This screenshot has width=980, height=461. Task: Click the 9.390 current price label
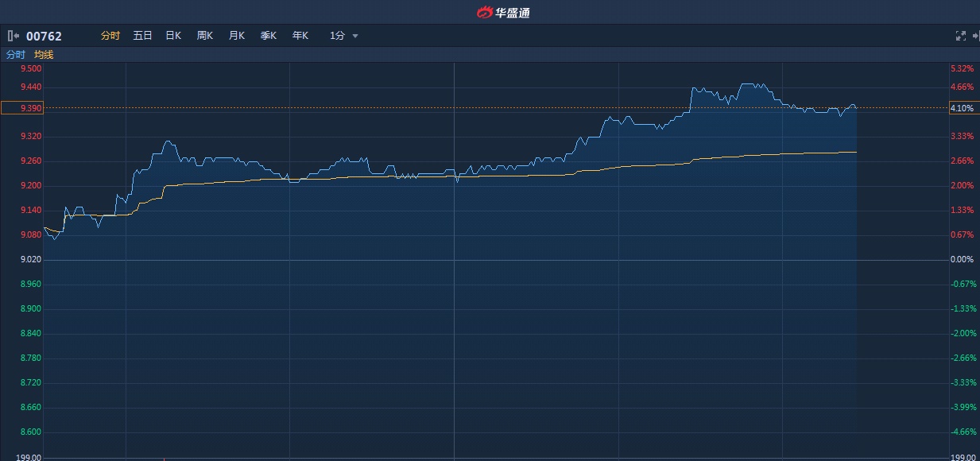21,108
